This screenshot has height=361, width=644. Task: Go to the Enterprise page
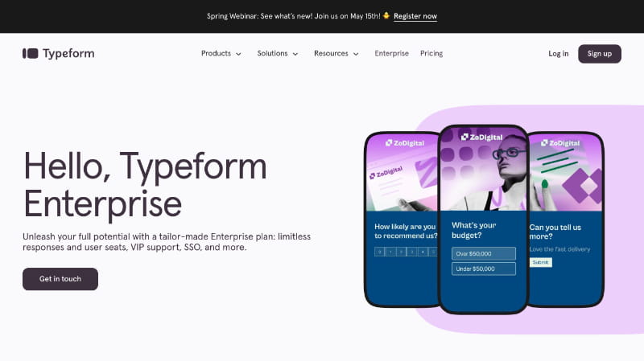[391, 53]
